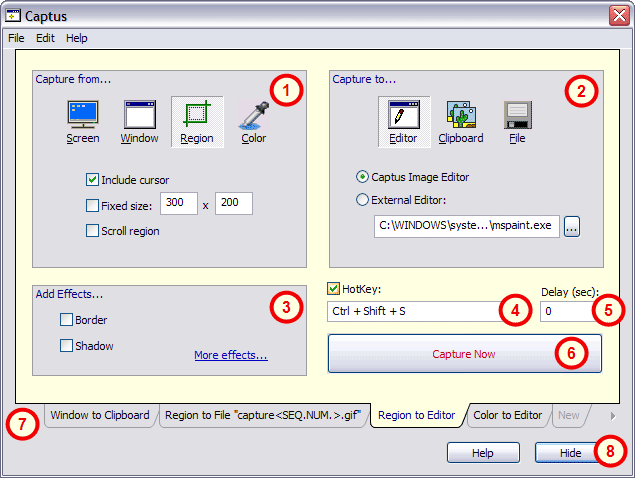This screenshot has height=478, width=635.
Task: Select Screen capture source icon
Action: pyautogui.click(x=82, y=116)
